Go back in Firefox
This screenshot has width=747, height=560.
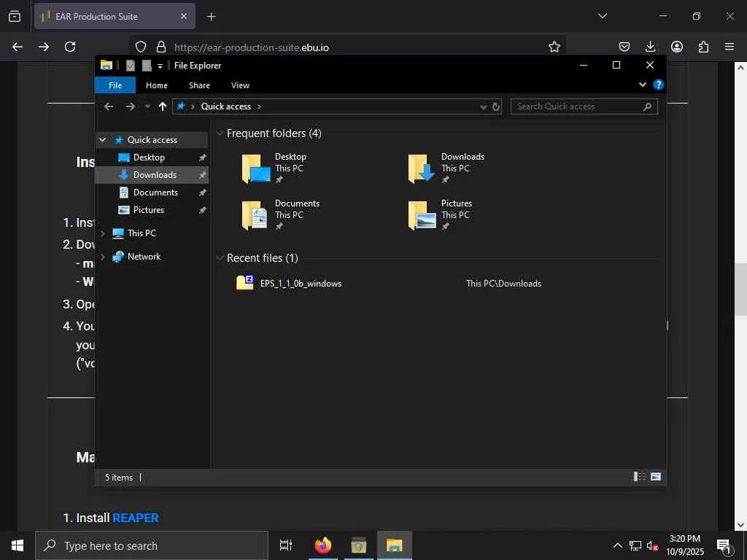(18, 47)
